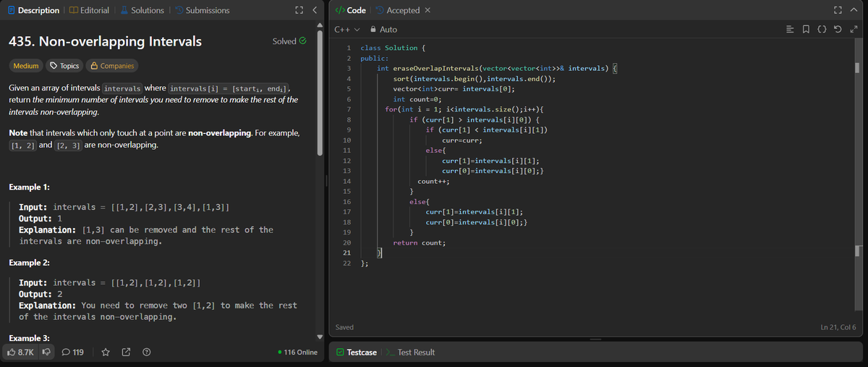Show the Companies tag

111,66
